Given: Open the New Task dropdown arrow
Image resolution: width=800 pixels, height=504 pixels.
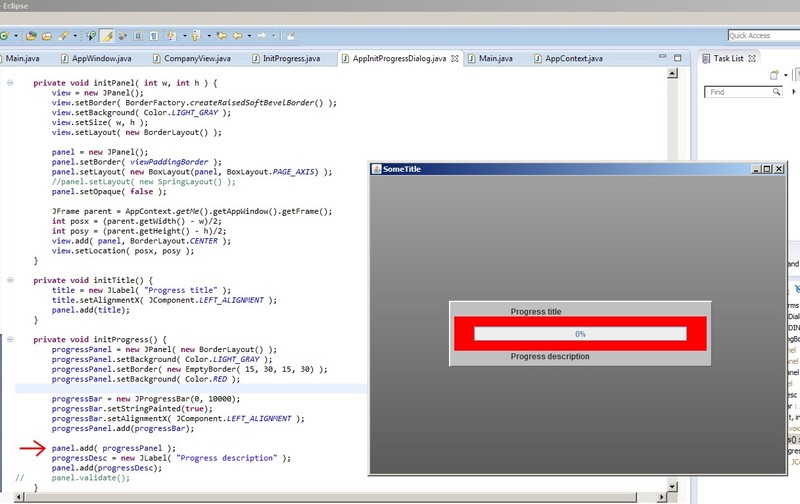Looking at the screenshot, I should (x=786, y=75).
